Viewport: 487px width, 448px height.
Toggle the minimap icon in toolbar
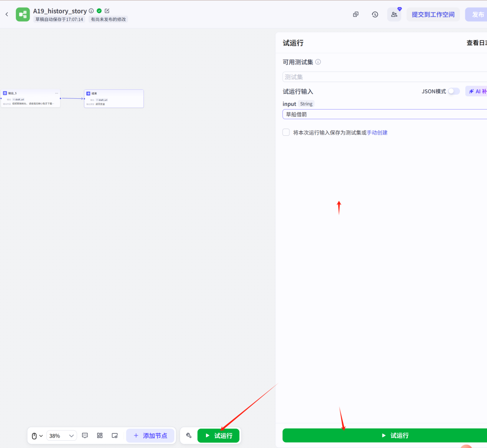point(115,435)
